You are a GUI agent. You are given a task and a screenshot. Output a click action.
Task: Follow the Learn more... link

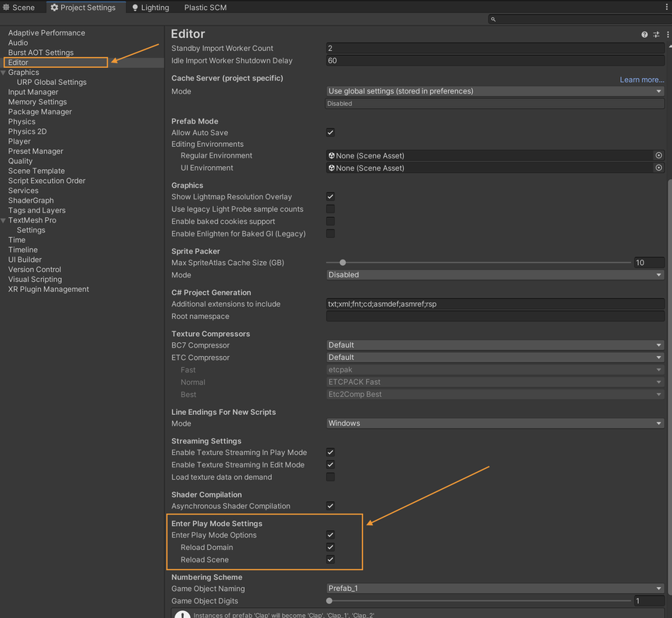tap(642, 80)
